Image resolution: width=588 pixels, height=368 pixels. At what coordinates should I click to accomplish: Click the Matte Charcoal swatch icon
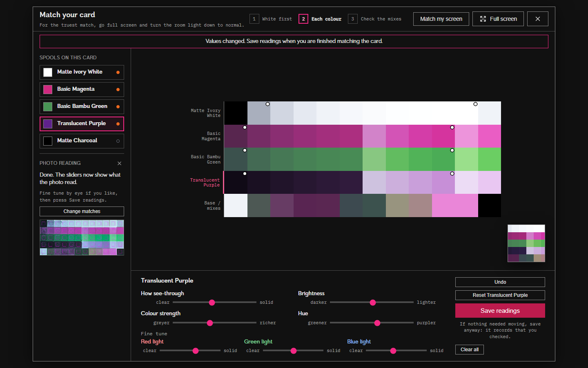point(48,141)
